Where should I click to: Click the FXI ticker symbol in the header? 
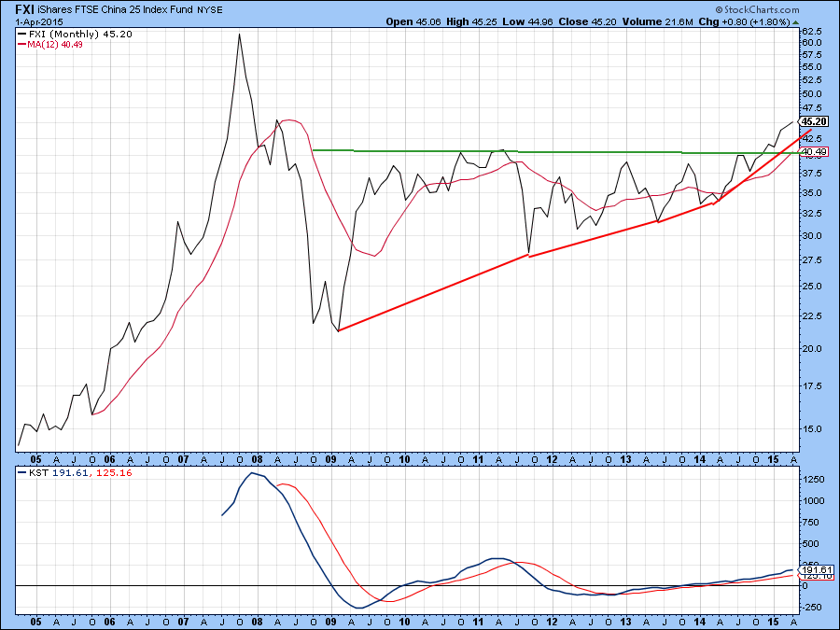coord(24,9)
